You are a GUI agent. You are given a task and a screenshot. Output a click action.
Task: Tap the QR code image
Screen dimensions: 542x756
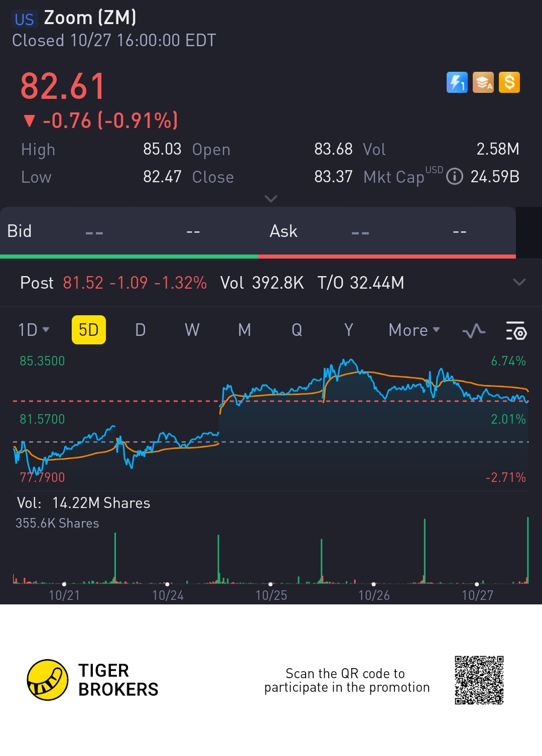(x=479, y=680)
